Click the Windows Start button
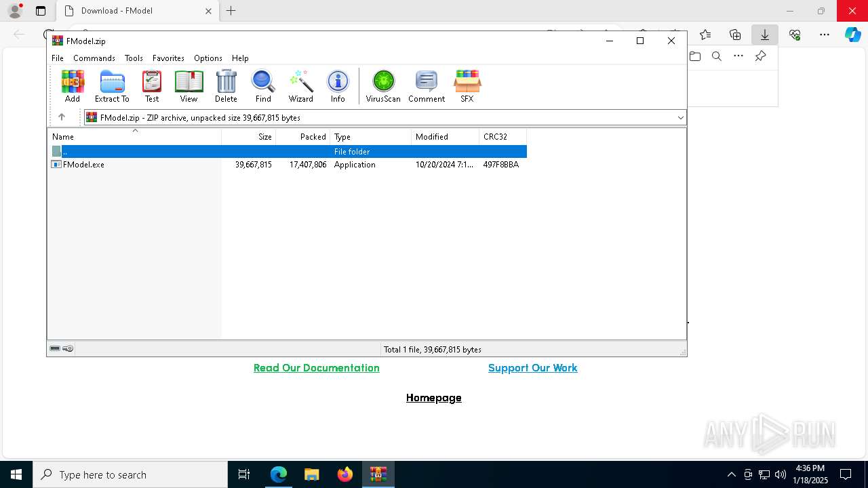This screenshot has height=488, width=868. tap(16, 474)
